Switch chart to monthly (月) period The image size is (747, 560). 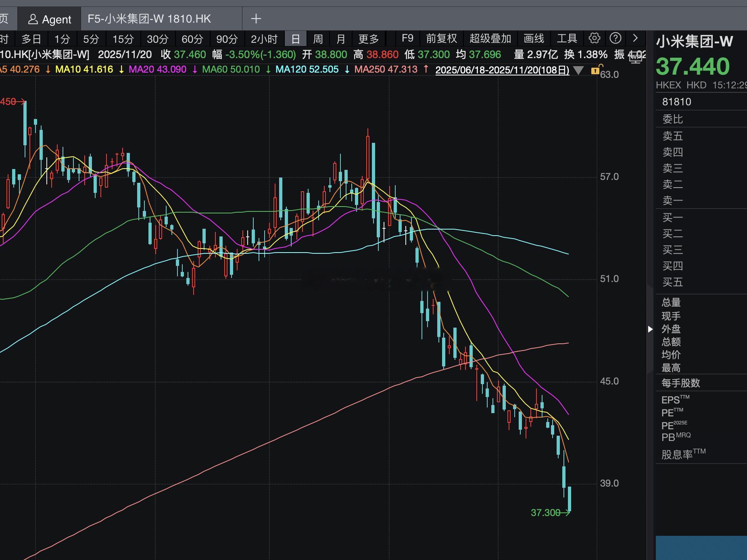(x=341, y=39)
